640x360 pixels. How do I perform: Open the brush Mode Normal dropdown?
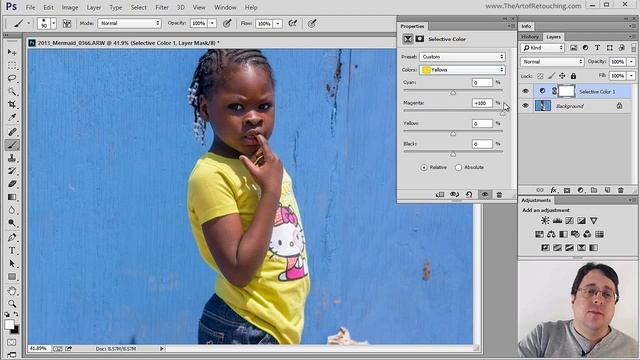129,23
